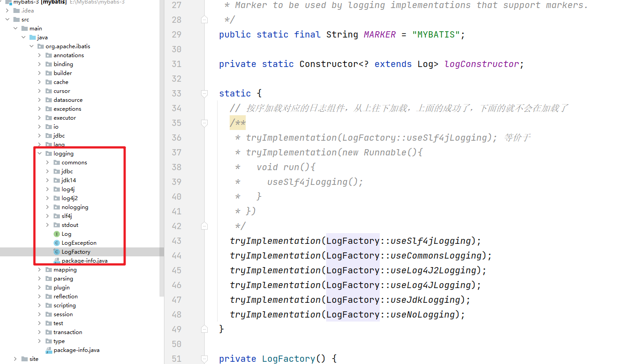Select the exceptions package row

[80, 109]
